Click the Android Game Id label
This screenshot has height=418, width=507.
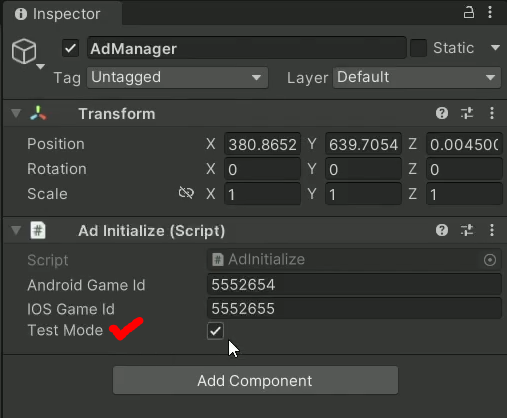tap(86, 285)
